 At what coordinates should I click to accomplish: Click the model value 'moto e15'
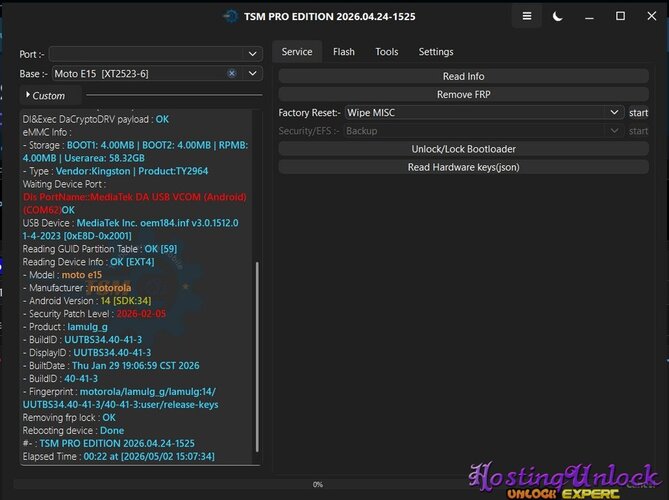coord(82,275)
